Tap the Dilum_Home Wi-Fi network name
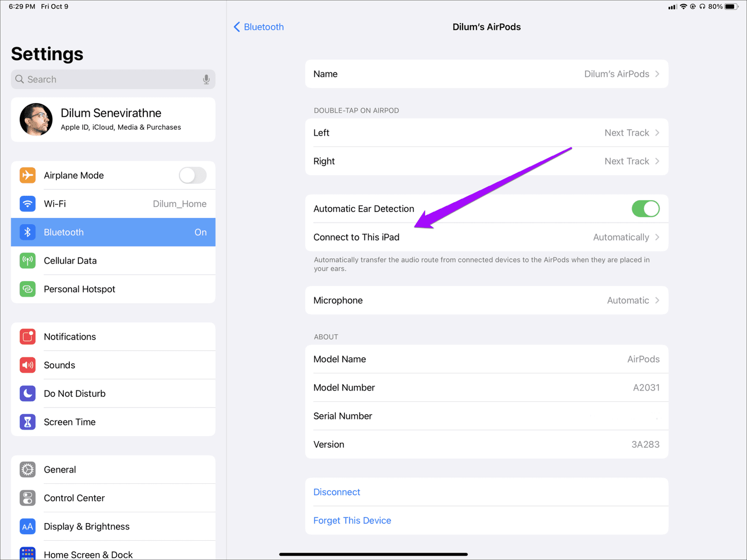747x560 pixels. click(x=180, y=204)
